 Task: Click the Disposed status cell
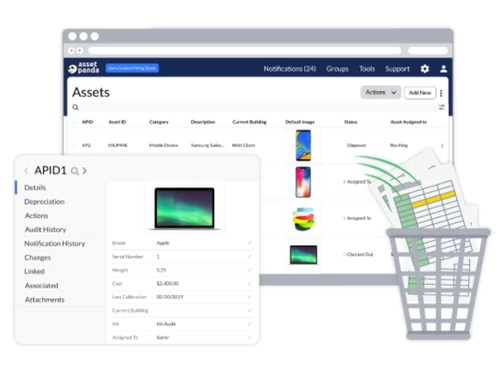(x=356, y=145)
